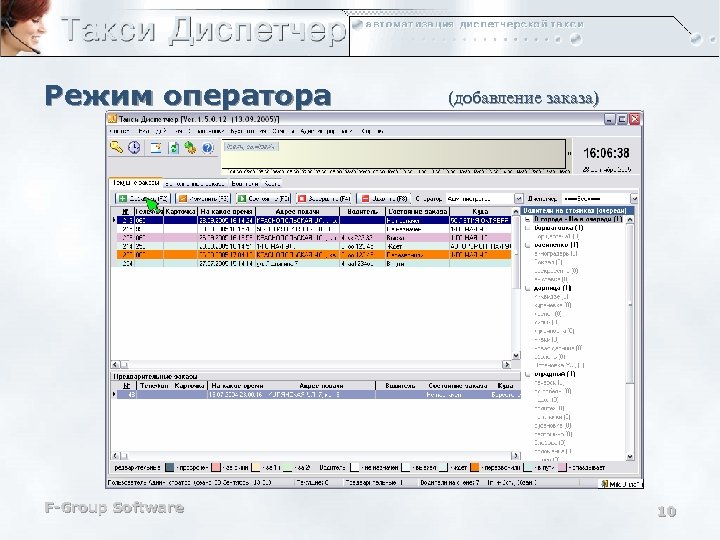Viewport: 720px width, 540px height.
Task: Click the orange envelope (F3) edit order button
Action: (203, 198)
